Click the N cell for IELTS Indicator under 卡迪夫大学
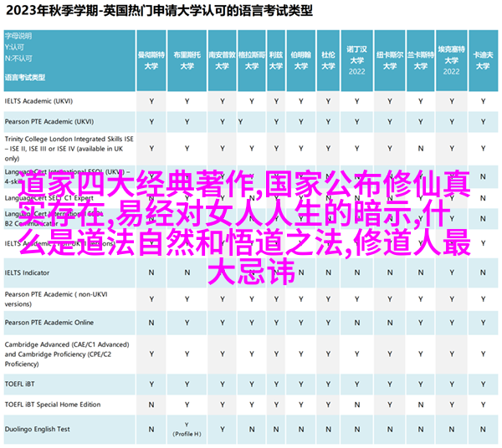 point(483,272)
